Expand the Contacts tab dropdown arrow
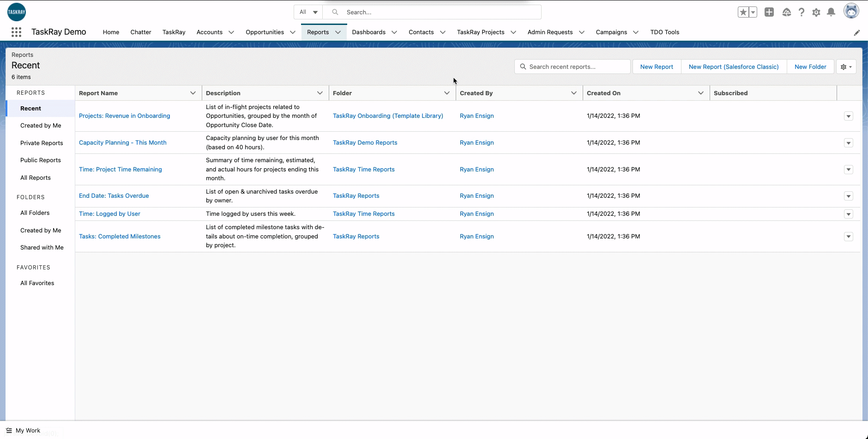Screen dimensions: 868x439 (443, 32)
